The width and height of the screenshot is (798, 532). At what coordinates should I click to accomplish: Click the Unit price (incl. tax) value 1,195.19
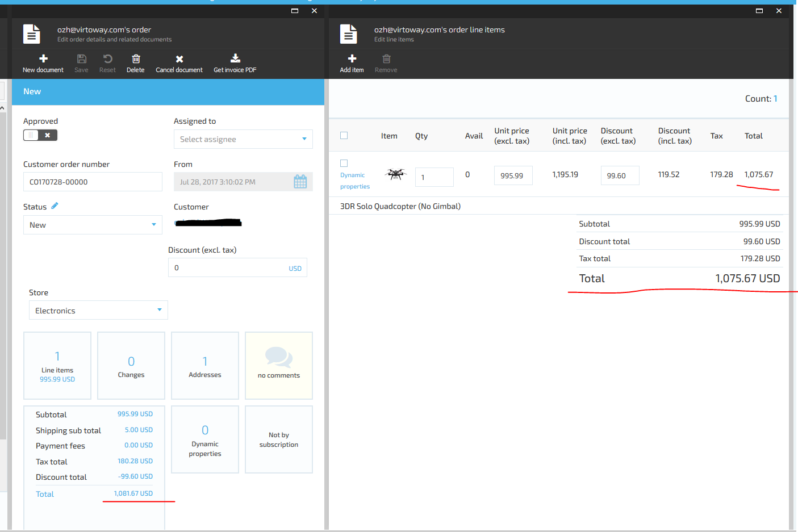pyautogui.click(x=565, y=174)
